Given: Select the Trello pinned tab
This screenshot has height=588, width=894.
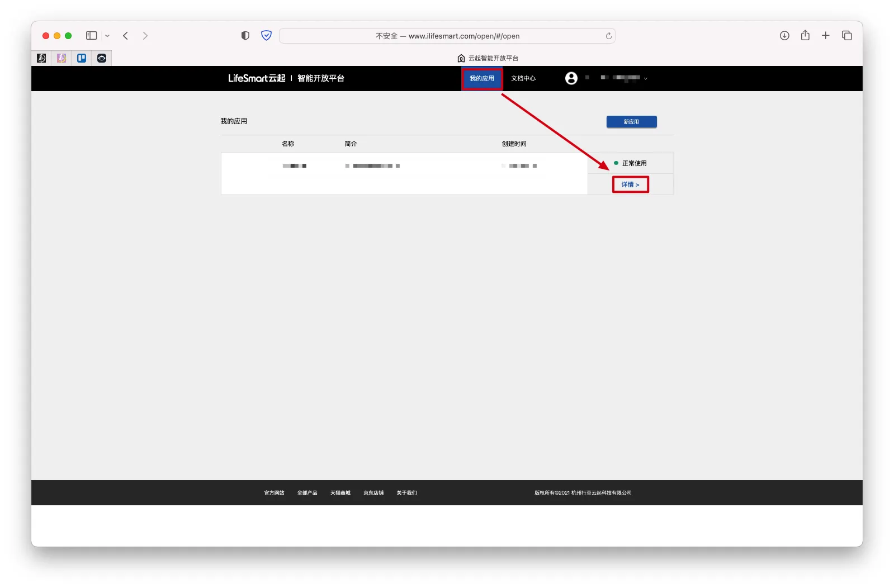Looking at the screenshot, I should coord(82,58).
